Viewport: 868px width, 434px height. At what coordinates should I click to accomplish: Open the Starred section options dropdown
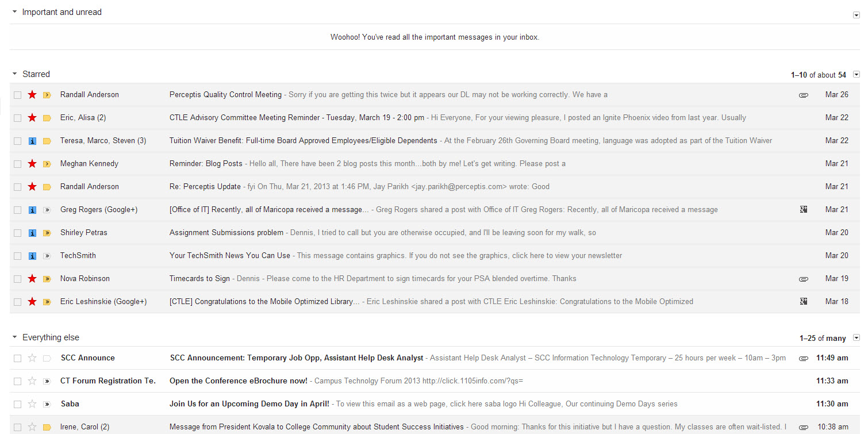tap(857, 74)
